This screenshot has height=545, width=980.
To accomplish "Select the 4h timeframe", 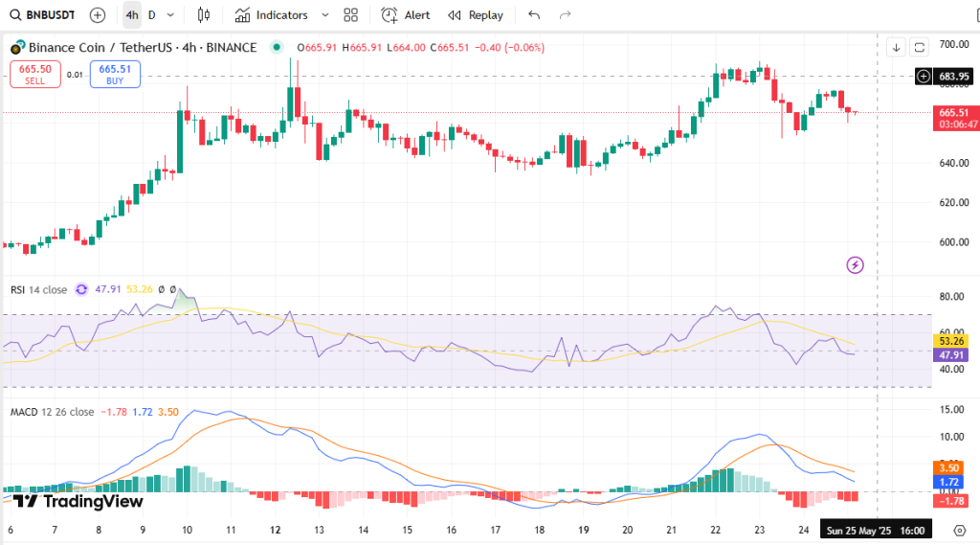I will click(132, 15).
